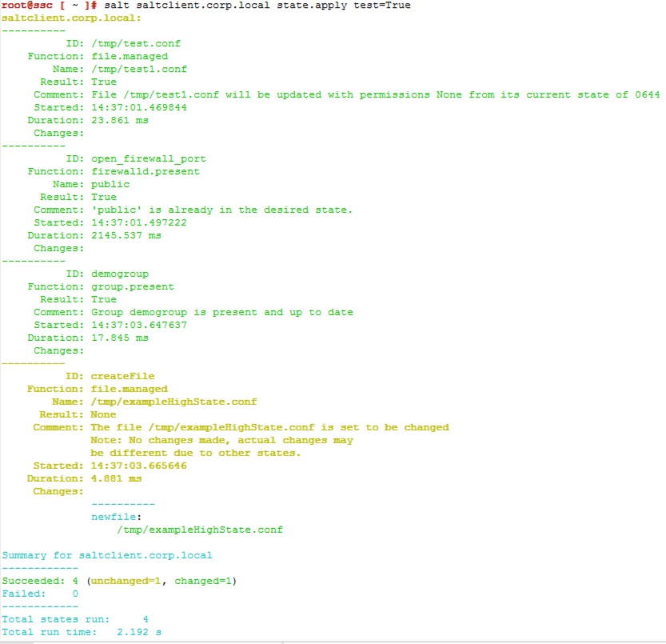Click the Duration value 2145.537 ms
The image size is (666, 644).
pos(126,235)
